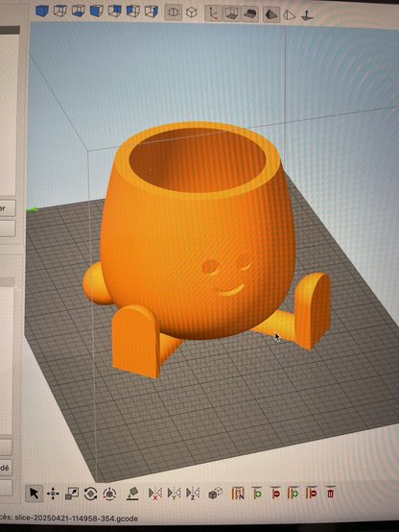Select the bottom-face cube view icon
This screenshot has height=532, width=399.
click(79, 12)
